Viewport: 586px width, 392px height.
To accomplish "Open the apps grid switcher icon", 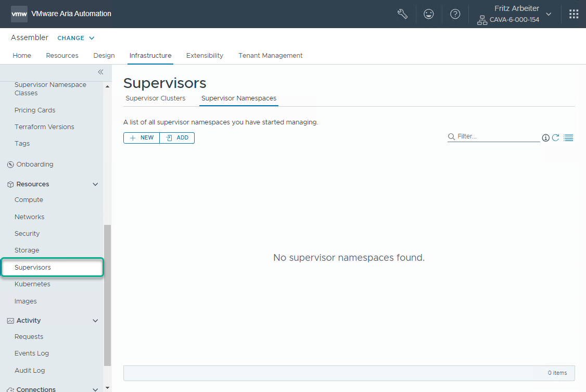I will (x=574, y=14).
